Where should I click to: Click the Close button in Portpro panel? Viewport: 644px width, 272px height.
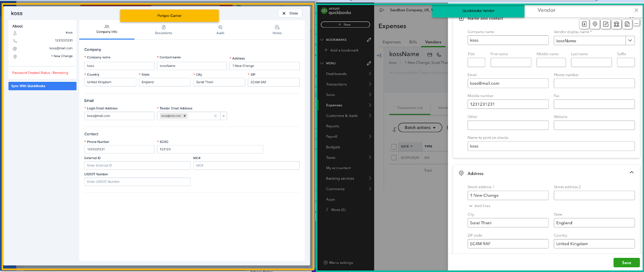pyautogui.click(x=290, y=13)
